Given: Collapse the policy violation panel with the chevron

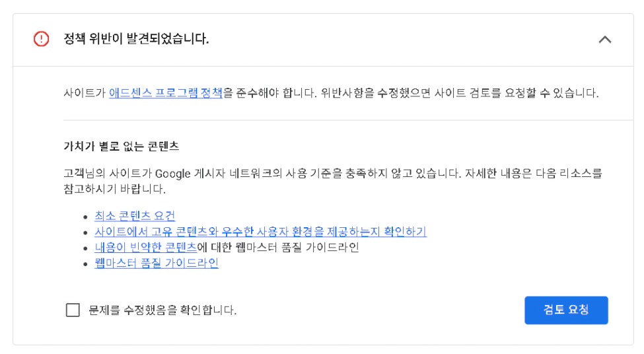Looking at the screenshot, I should (604, 39).
